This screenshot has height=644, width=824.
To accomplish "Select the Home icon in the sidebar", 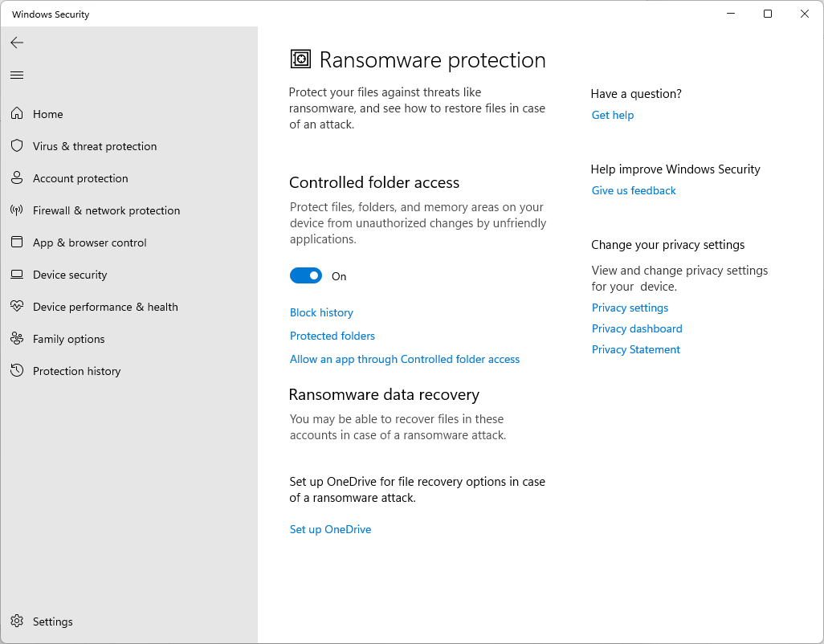I will click(17, 114).
